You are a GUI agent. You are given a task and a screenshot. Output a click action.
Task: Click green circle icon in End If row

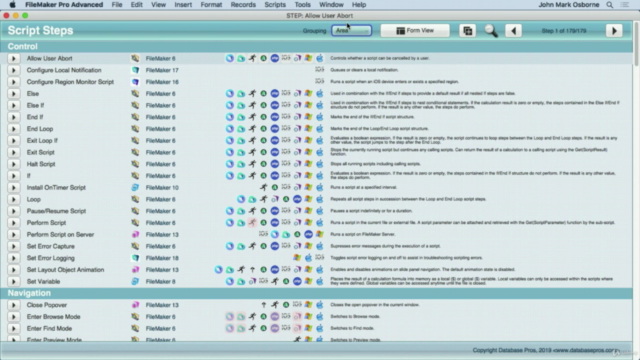[264, 117]
